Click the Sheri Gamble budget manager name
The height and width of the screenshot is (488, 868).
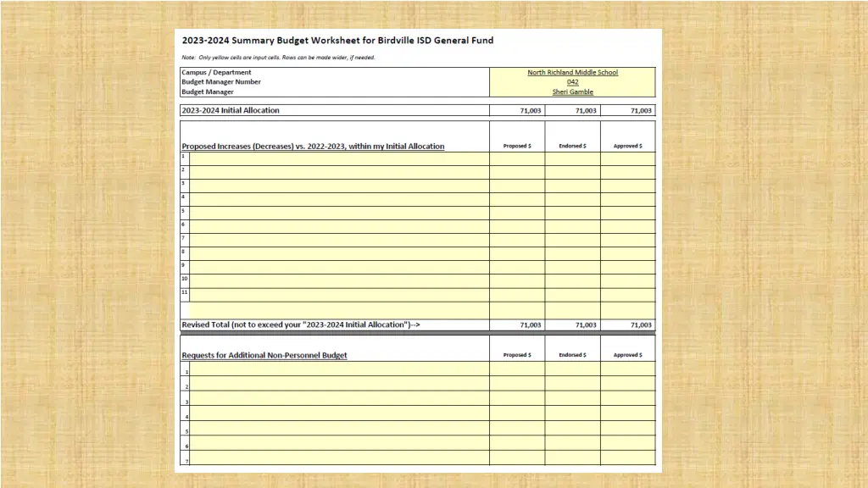[572, 92]
